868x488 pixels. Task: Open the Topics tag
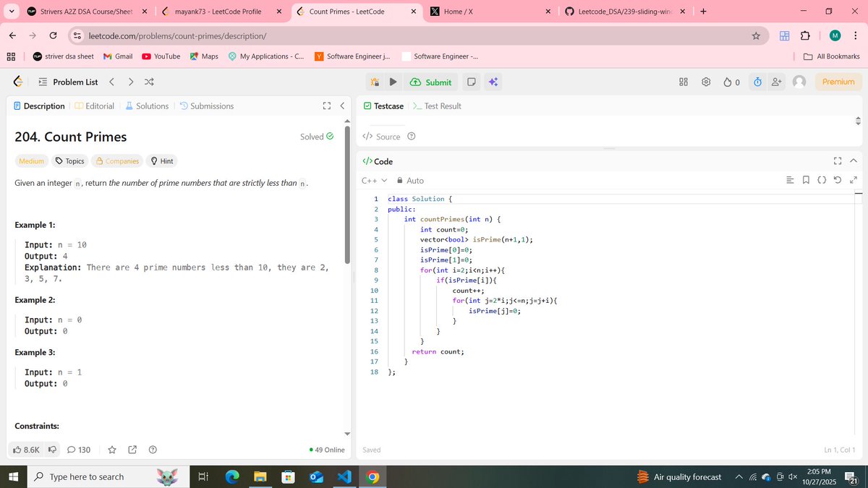tap(70, 161)
